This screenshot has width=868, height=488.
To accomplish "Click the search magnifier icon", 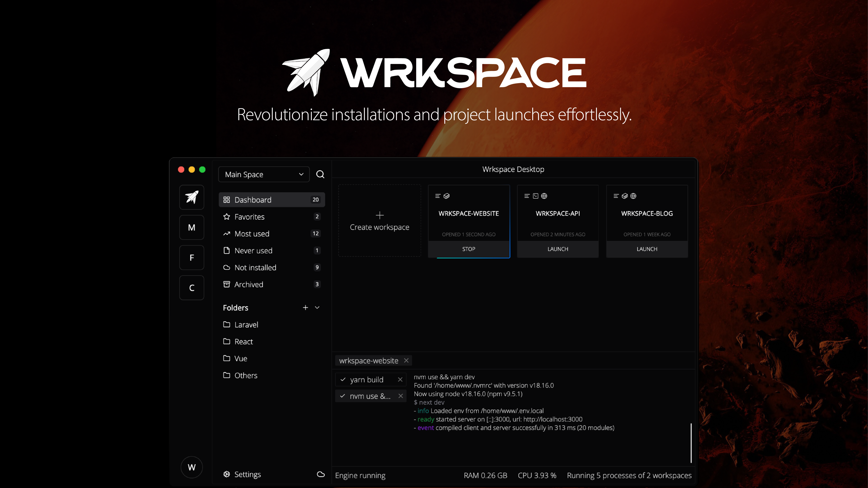I will (x=320, y=174).
